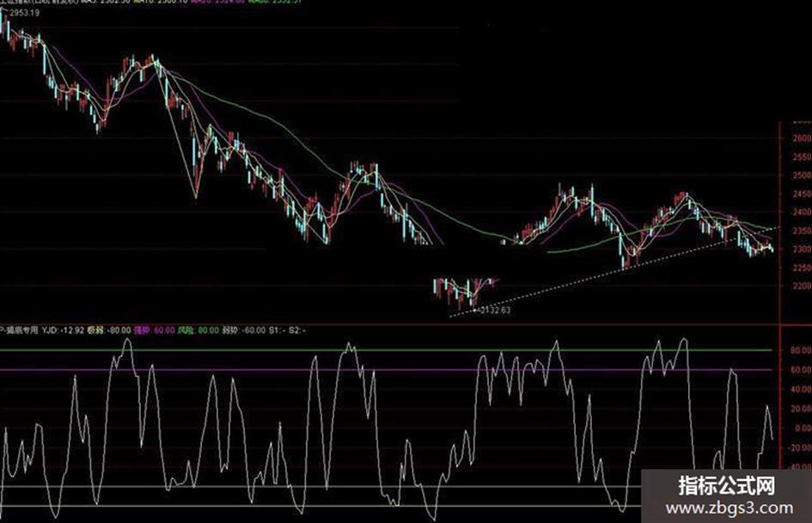Click the 2953.19 high price label
The width and height of the screenshot is (812, 523).
coord(24,13)
